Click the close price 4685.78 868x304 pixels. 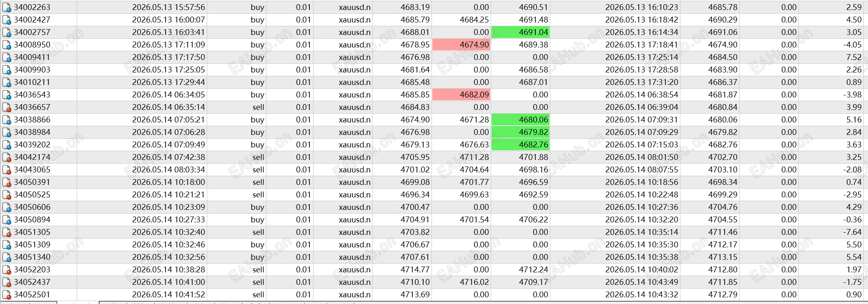click(722, 7)
